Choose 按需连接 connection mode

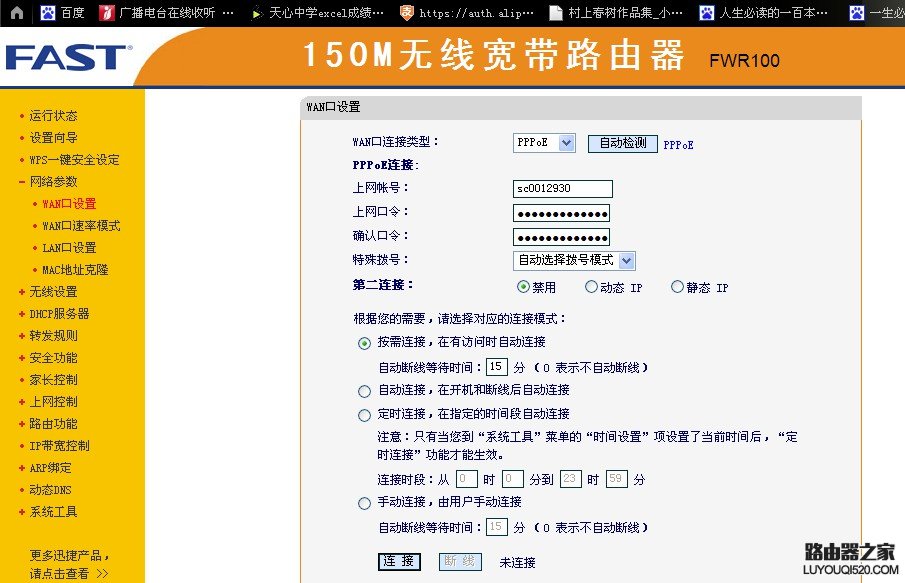pos(364,343)
